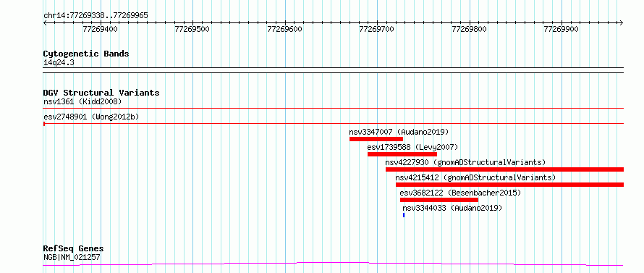
Task: Click the small blue nsv3344033 marker
Action: click(x=404, y=215)
